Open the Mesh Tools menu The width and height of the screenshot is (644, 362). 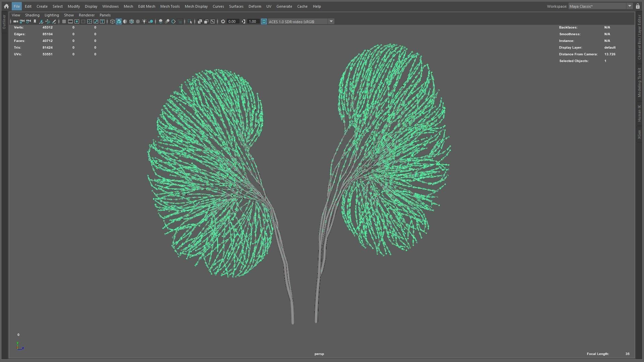170,6
